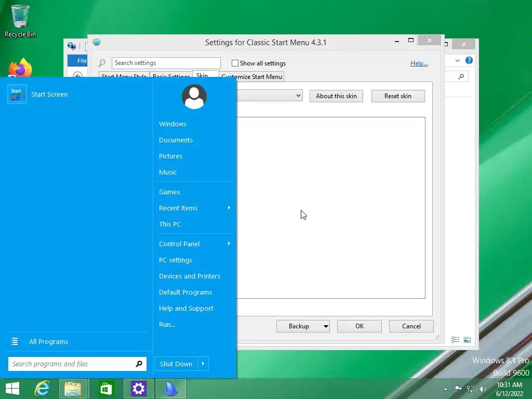Click the user account picture
Image resolution: width=532 pixels, height=399 pixels.
point(194,97)
